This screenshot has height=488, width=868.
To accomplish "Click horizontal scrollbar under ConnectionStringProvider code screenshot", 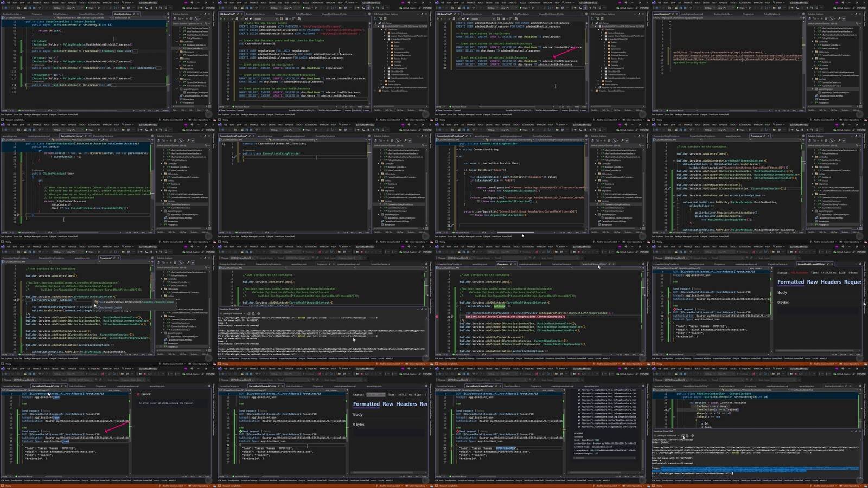I will point(515,232).
